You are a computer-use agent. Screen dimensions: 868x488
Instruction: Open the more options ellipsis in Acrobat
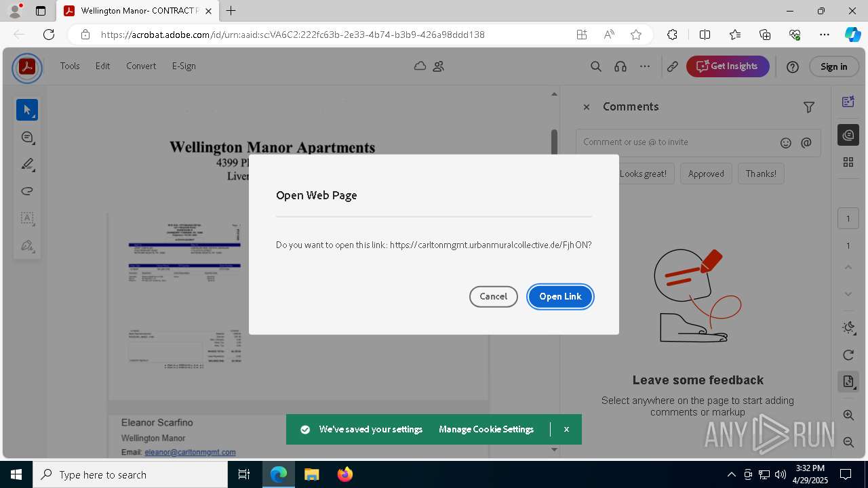click(645, 66)
